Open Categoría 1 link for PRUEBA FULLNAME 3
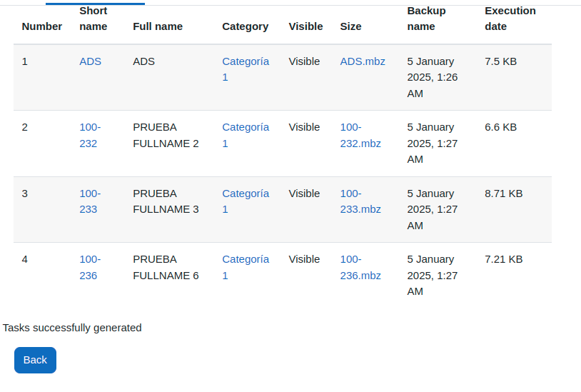The height and width of the screenshot is (392, 581). tap(246, 201)
